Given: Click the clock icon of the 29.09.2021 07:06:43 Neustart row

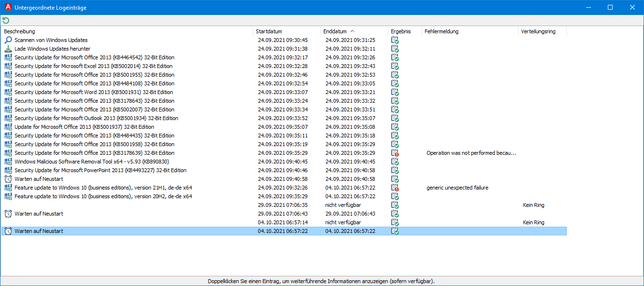Looking at the screenshot, I should point(8,214).
